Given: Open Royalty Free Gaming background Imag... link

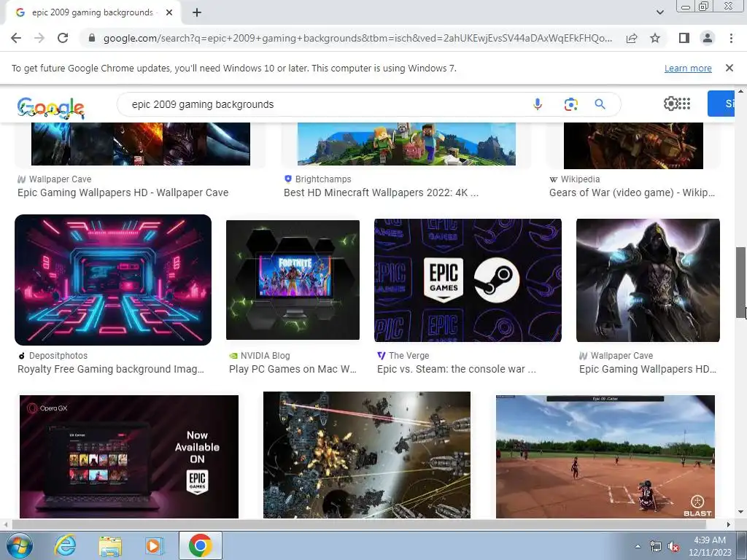Looking at the screenshot, I should (x=111, y=369).
